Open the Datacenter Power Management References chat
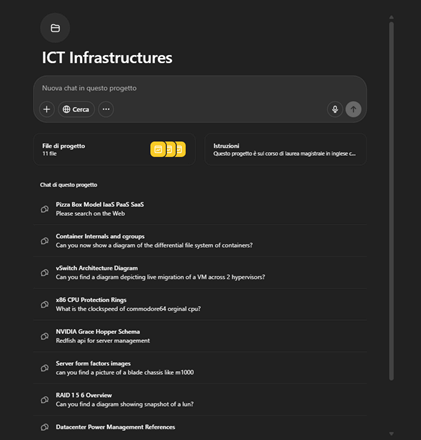This screenshot has height=440, width=421. [x=200, y=427]
